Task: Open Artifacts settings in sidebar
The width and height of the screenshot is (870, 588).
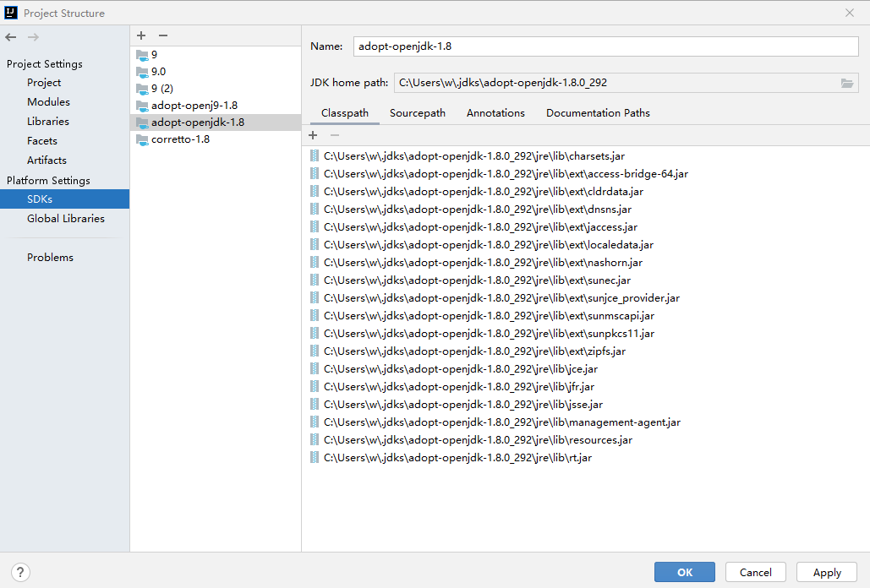Action: point(47,161)
